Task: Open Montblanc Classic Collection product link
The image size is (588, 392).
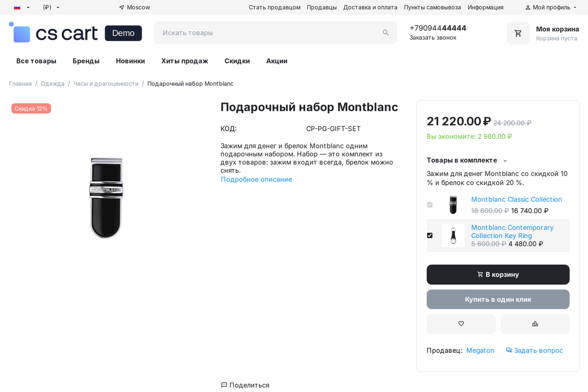Action: point(516,199)
